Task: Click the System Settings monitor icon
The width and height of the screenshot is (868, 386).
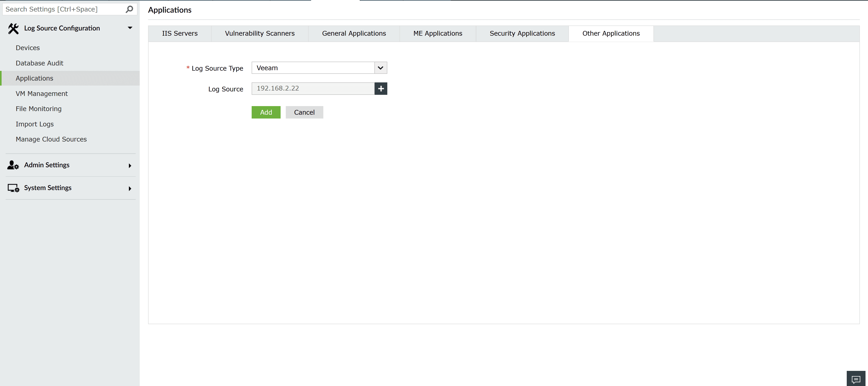Action: click(13, 188)
